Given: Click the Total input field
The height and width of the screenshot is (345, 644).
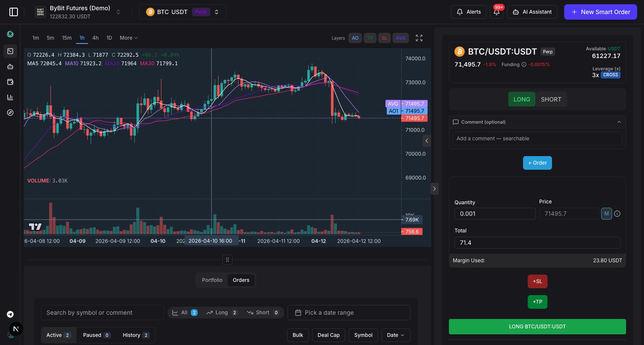Looking at the screenshot, I should click(538, 243).
